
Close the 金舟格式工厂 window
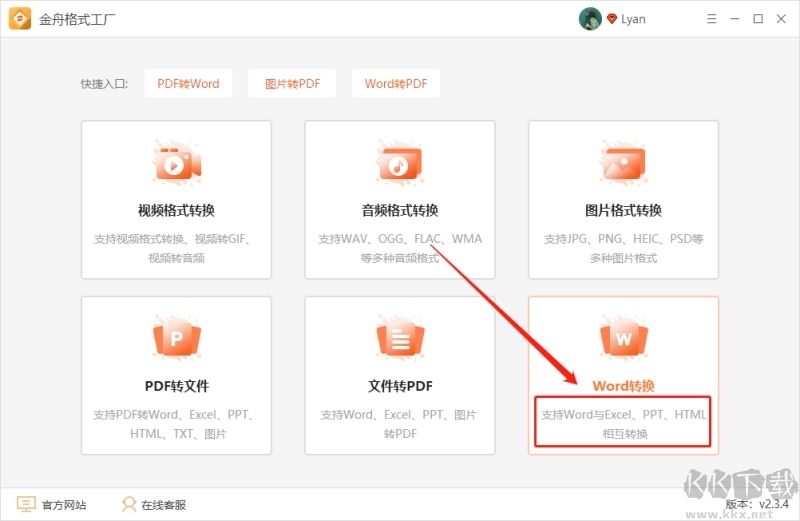[781, 19]
